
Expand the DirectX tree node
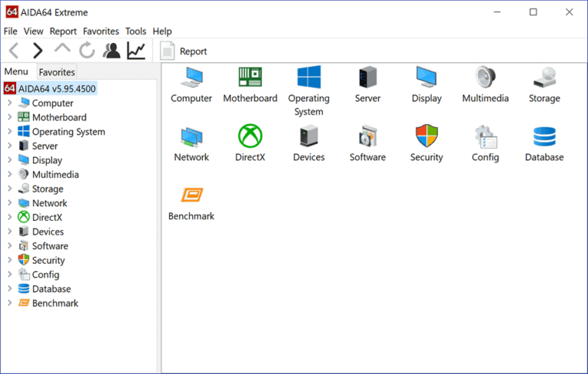tap(10, 217)
